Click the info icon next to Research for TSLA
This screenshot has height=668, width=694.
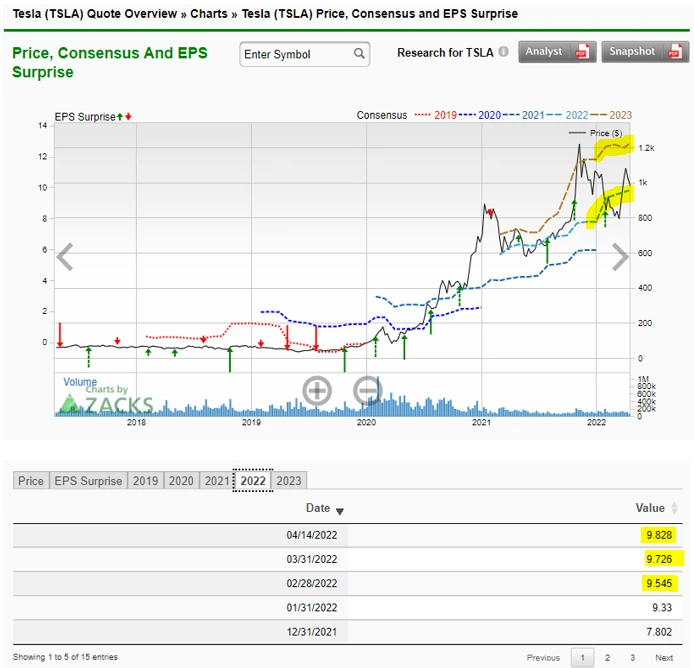(503, 52)
